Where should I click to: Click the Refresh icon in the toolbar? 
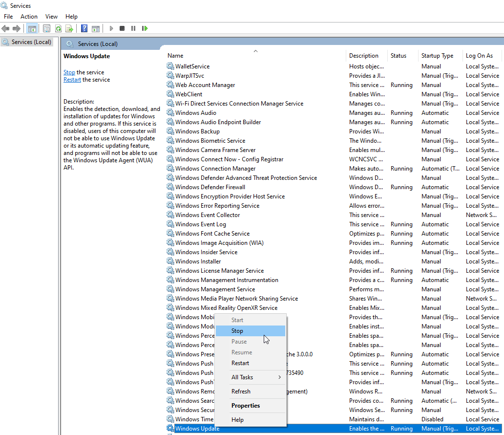[x=58, y=28]
